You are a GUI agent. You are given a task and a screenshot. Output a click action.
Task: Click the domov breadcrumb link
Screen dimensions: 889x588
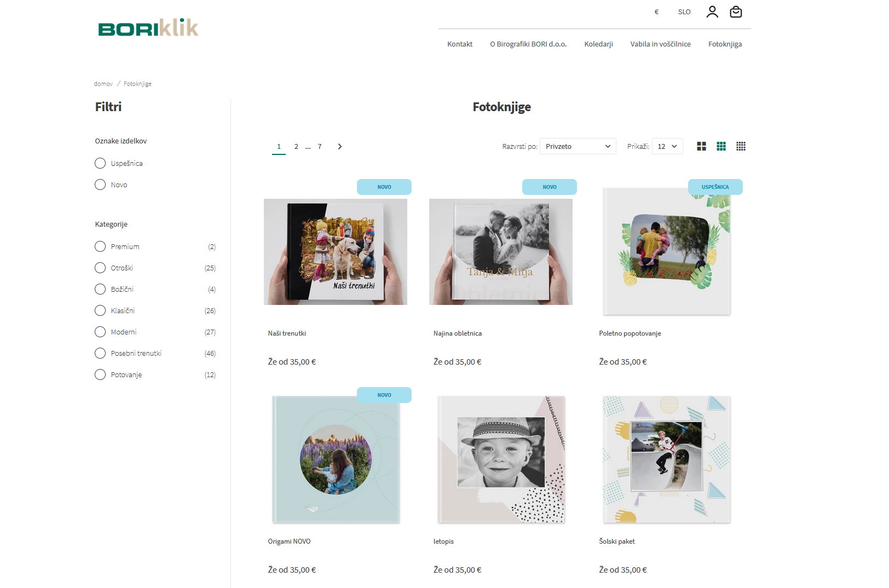click(x=103, y=84)
